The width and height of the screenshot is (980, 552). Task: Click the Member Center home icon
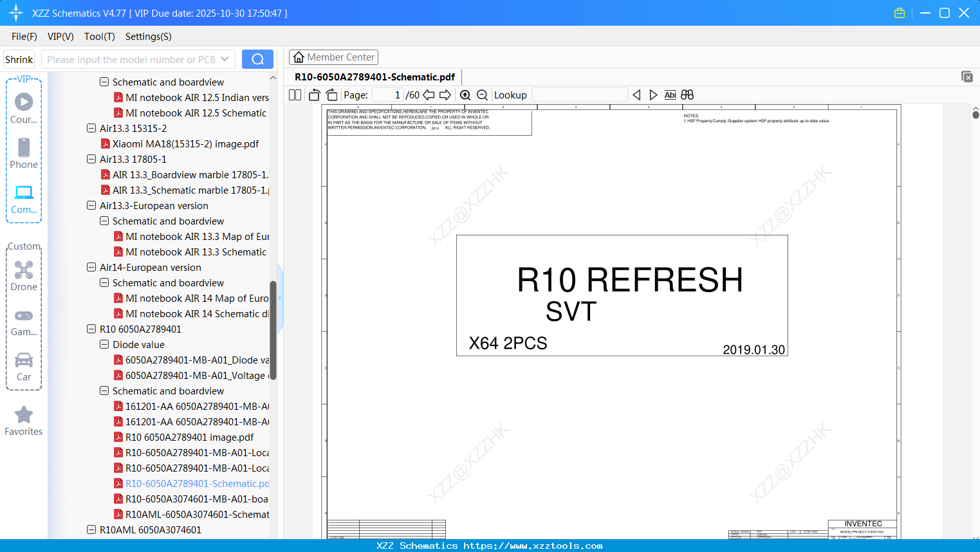coord(299,57)
